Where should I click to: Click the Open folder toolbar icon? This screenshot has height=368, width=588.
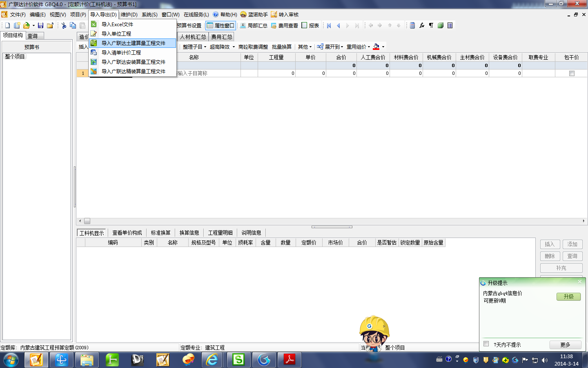[x=27, y=25]
